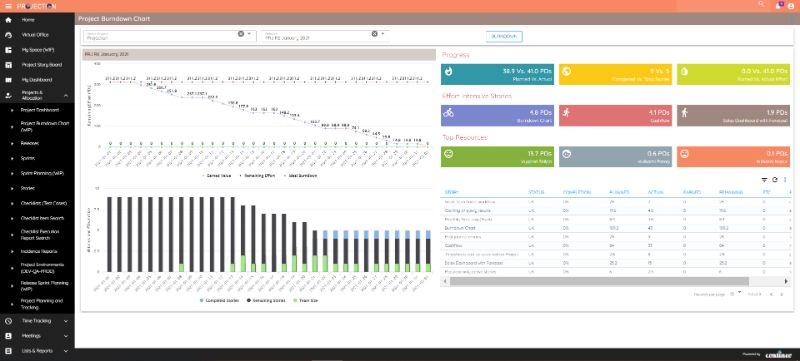Click the sad face icon on orange resource card
This screenshot has width=800, height=361.
(x=684, y=154)
